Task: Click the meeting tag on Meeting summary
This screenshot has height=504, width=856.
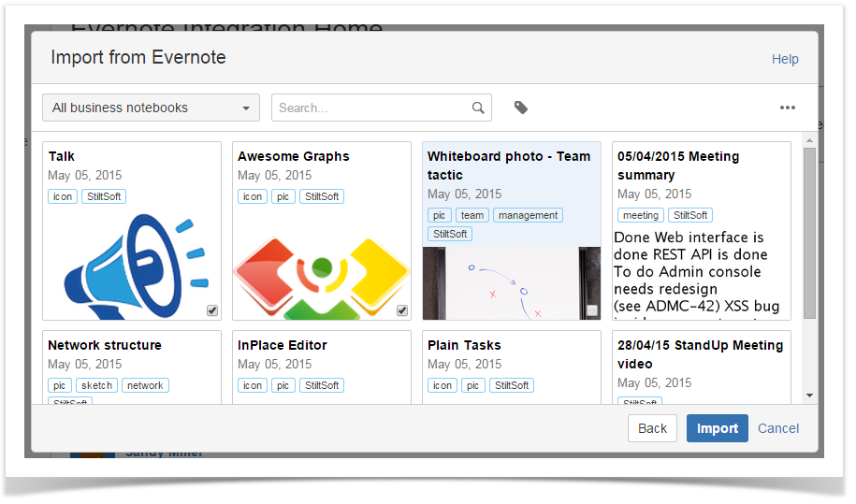Action: (x=640, y=215)
